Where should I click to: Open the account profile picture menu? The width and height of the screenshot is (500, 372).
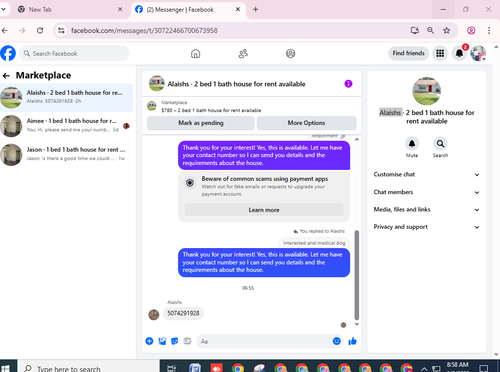478,53
